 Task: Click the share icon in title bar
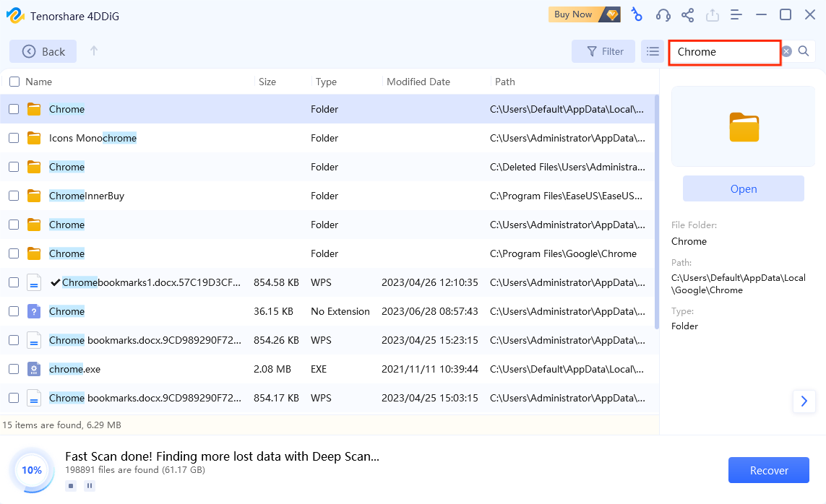tap(687, 14)
